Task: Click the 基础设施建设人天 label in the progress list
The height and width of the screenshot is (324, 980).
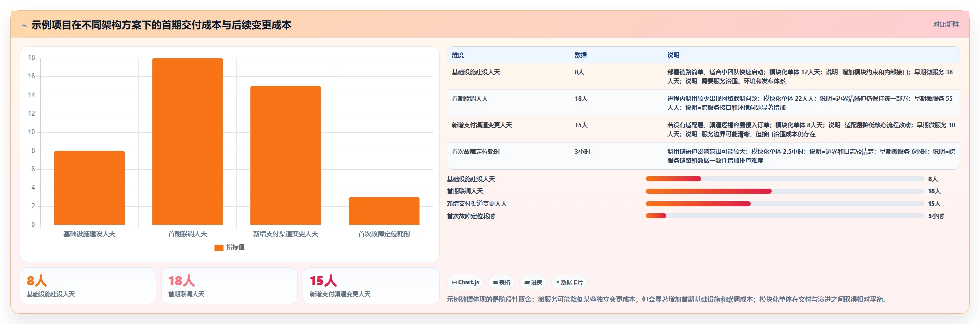Action: (471, 179)
